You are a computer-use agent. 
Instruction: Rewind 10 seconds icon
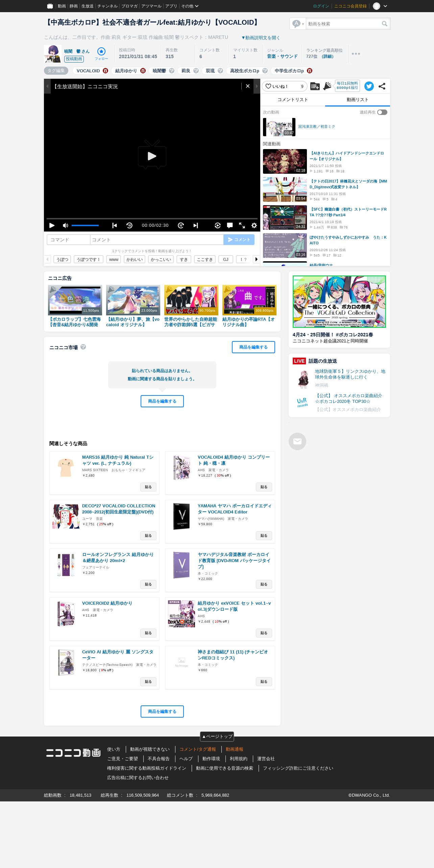[x=129, y=225]
